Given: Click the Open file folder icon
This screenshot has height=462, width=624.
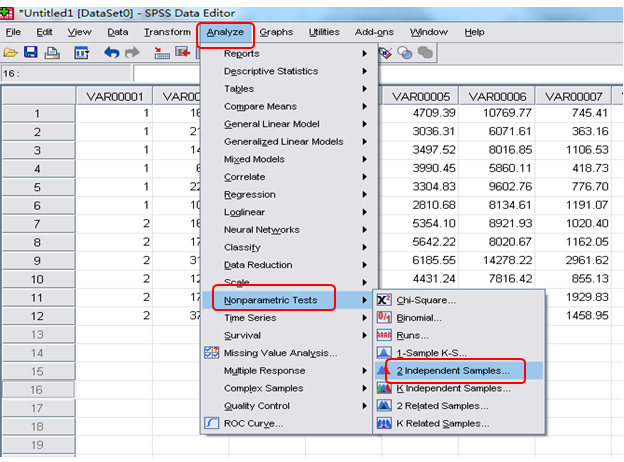Looking at the screenshot, I should pyautogui.click(x=10, y=52).
